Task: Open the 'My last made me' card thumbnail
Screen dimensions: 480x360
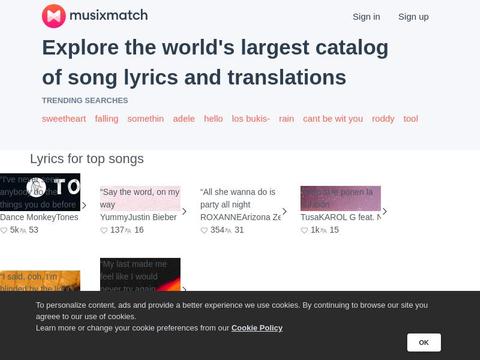Action: [140, 274]
